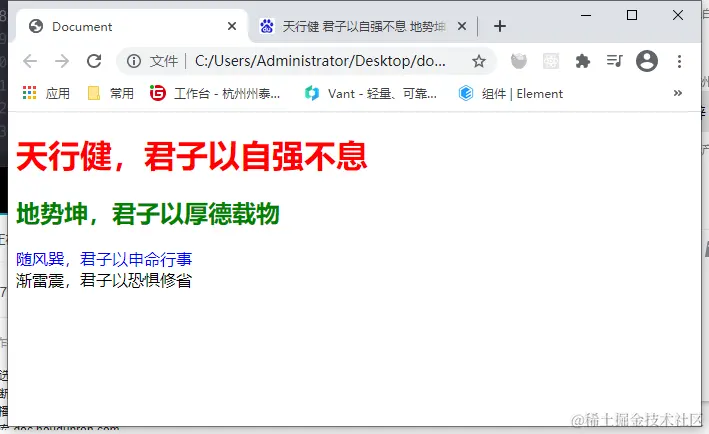Click the black text 渐雷震，君子以恐惧修省
The height and width of the screenshot is (434, 709).
pos(104,281)
